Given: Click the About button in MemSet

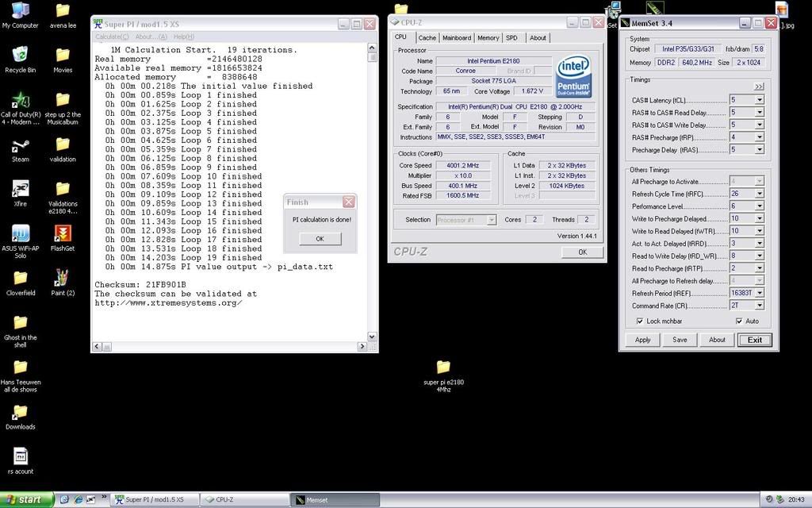Looking at the screenshot, I should pos(717,340).
